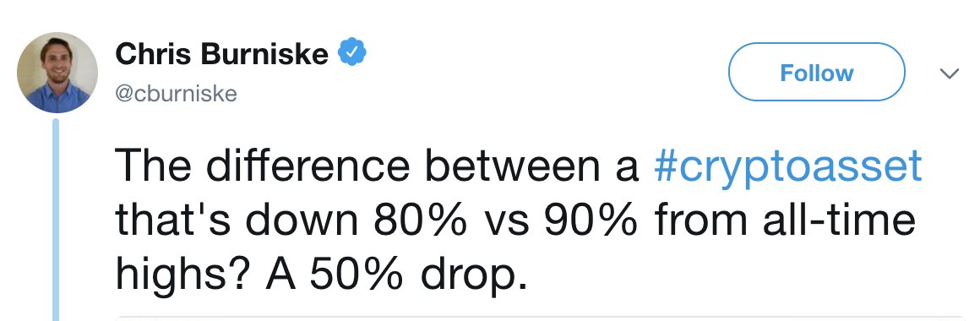Click the Chris Burniske display name
980x321 pixels.
[222, 54]
